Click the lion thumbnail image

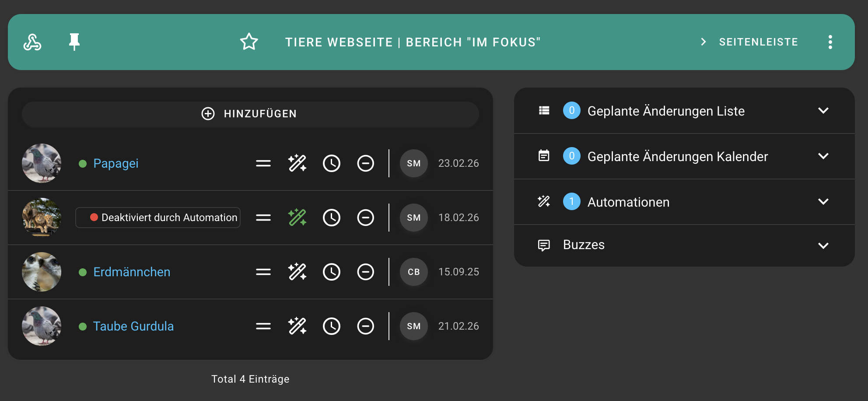42,218
